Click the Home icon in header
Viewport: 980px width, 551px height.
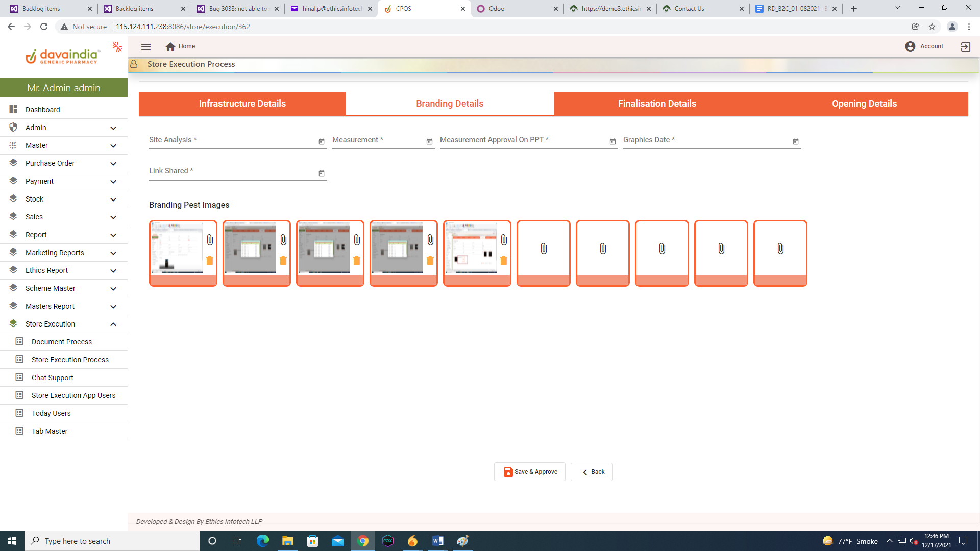pos(170,46)
